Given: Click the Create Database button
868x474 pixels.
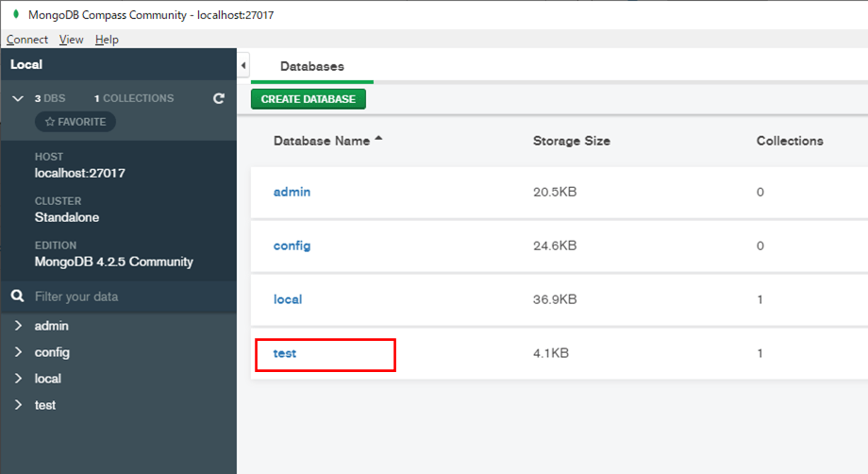Looking at the screenshot, I should pos(308,99).
